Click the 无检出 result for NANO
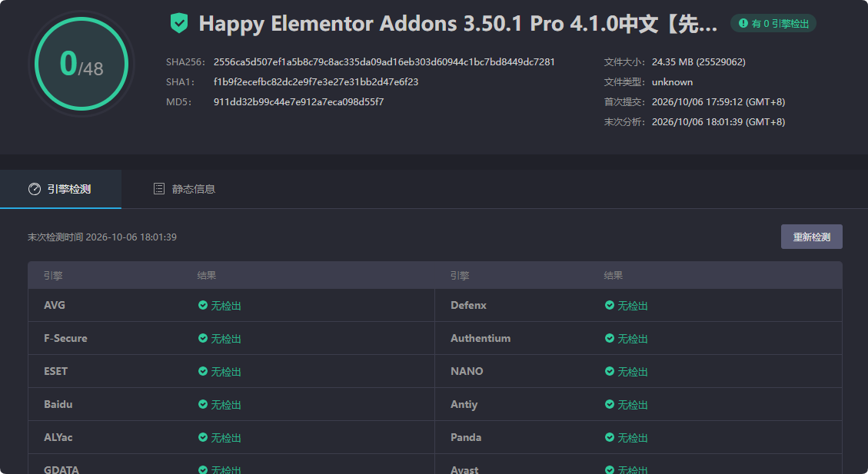Image resolution: width=868 pixels, height=474 pixels. [x=632, y=372]
